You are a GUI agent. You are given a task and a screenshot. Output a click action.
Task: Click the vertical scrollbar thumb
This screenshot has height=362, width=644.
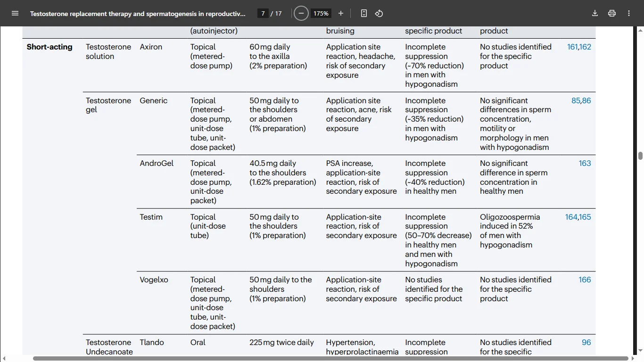[x=640, y=156]
